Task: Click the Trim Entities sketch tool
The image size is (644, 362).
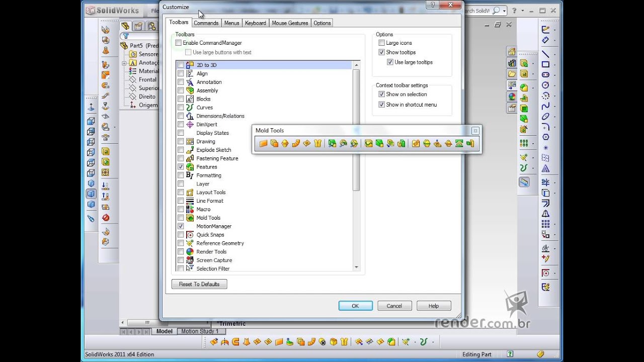Action: (545, 182)
